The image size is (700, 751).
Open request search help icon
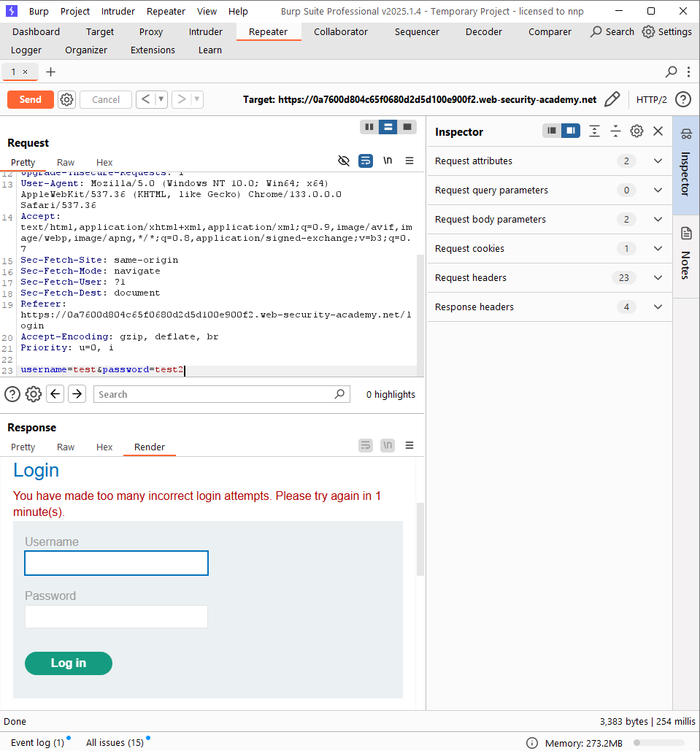pyautogui.click(x=12, y=394)
